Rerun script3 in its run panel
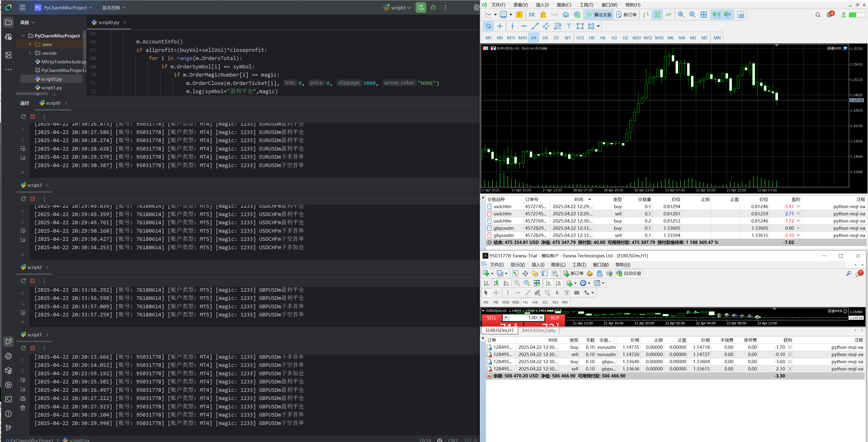This screenshot has height=442, width=868. [23, 199]
